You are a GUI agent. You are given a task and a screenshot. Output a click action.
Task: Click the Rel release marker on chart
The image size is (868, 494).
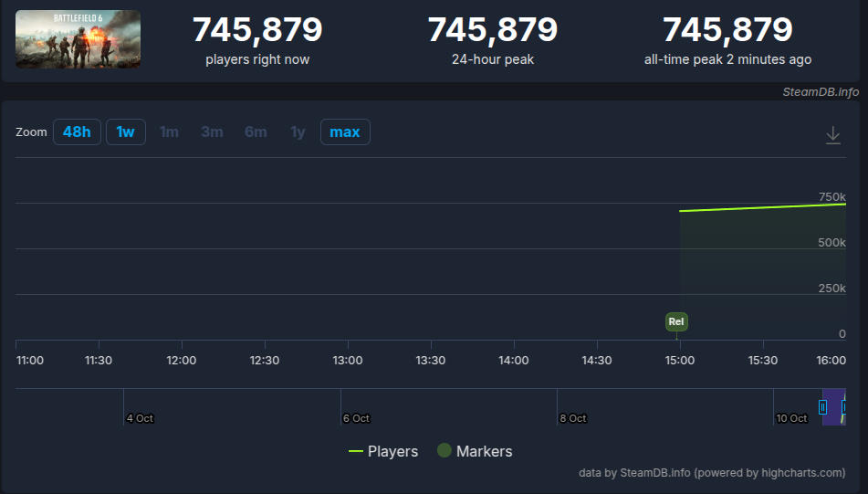pos(676,321)
